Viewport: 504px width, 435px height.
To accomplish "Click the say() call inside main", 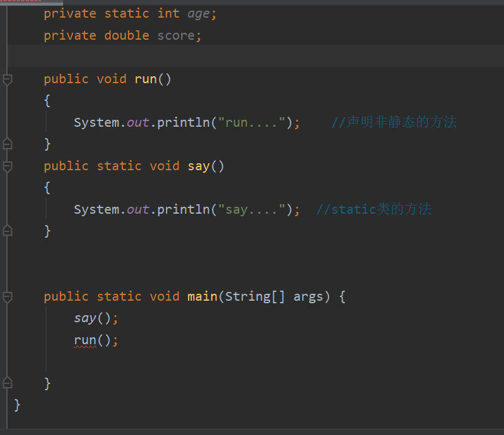I will click(85, 318).
